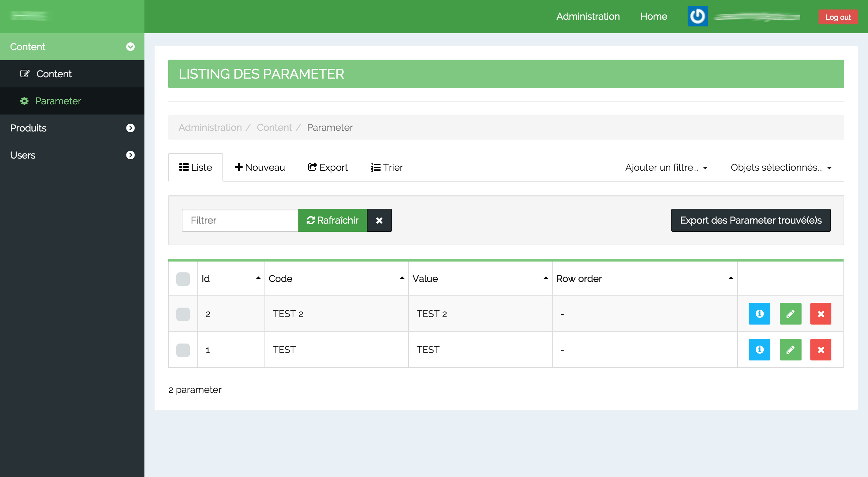This screenshot has height=477, width=868.
Task: Tick the checkbox for row Id 2
Action: pos(183,314)
